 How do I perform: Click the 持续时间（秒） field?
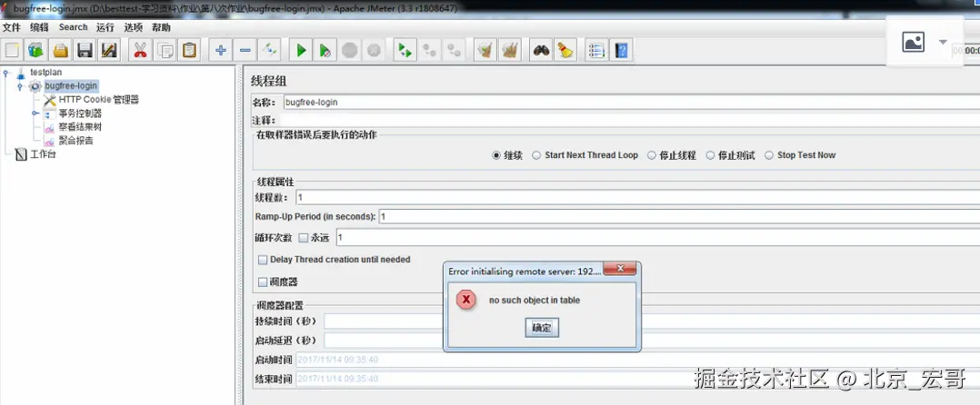652,321
